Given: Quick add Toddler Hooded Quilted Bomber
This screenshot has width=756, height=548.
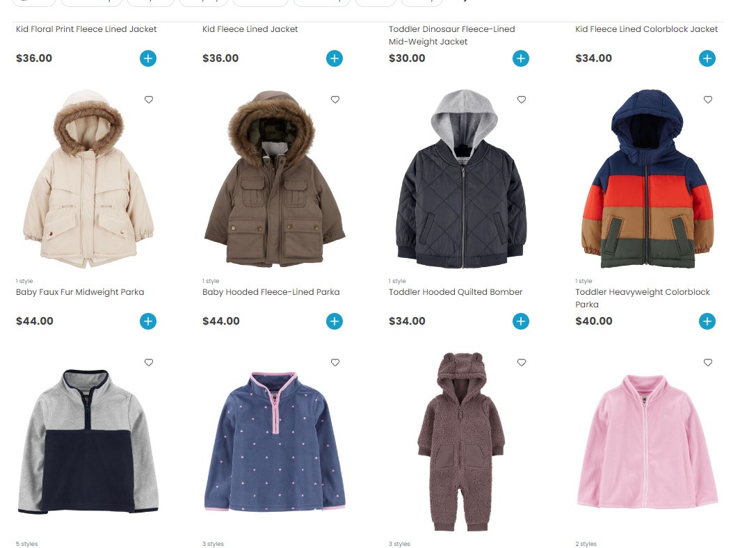Looking at the screenshot, I should (x=521, y=321).
